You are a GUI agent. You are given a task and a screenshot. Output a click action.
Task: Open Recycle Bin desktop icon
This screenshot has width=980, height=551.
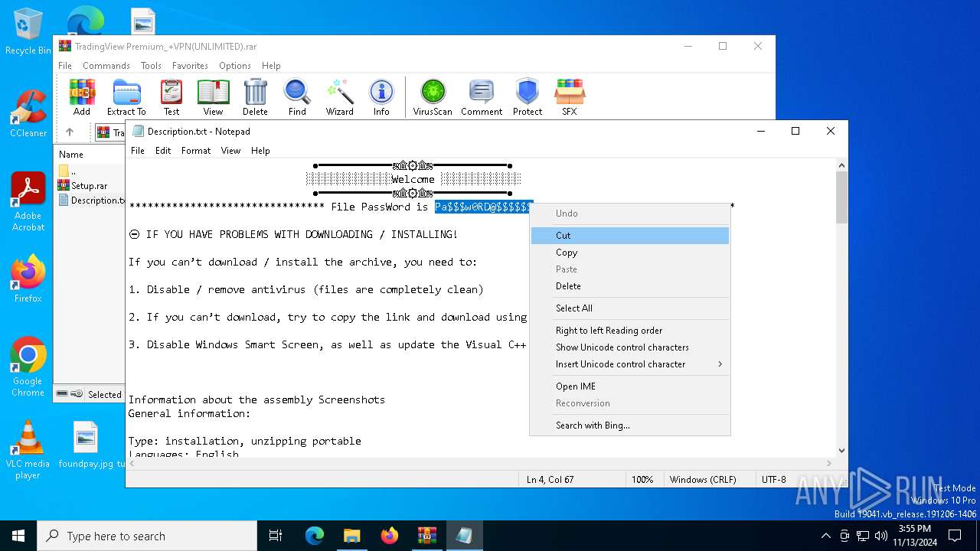click(28, 32)
